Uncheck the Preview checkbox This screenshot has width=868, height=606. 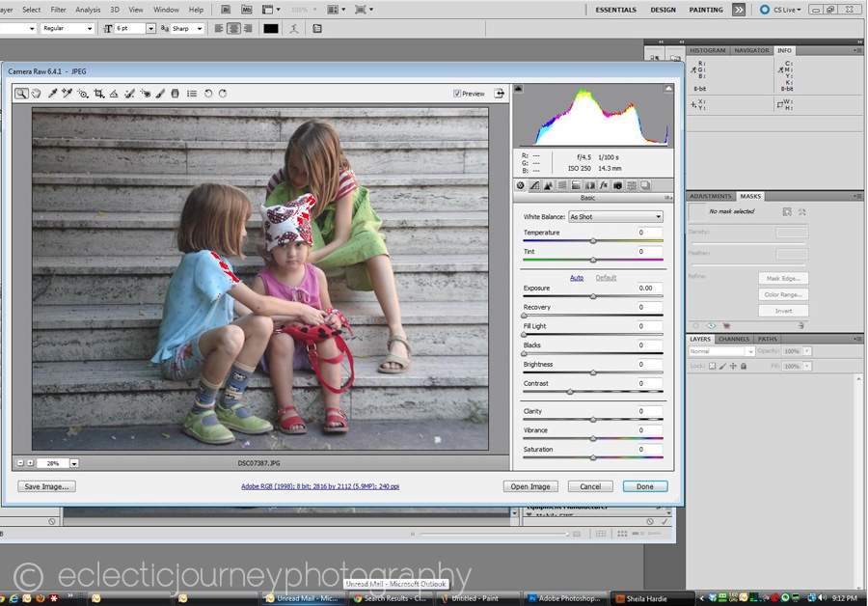[457, 94]
